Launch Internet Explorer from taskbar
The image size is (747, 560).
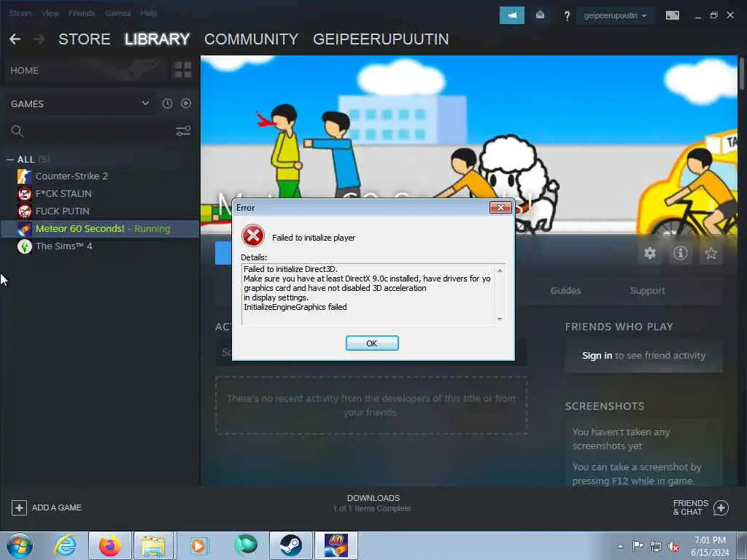coord(65,545)
